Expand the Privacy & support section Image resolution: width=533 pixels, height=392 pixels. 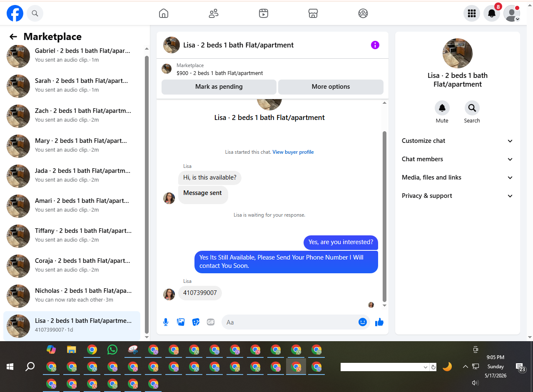pos(457,196)
